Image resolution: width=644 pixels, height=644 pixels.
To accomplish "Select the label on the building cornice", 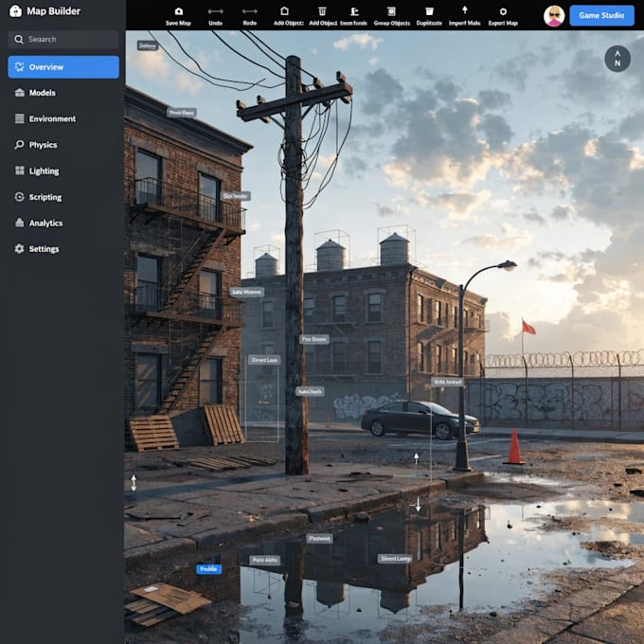I will pos(181,113).
